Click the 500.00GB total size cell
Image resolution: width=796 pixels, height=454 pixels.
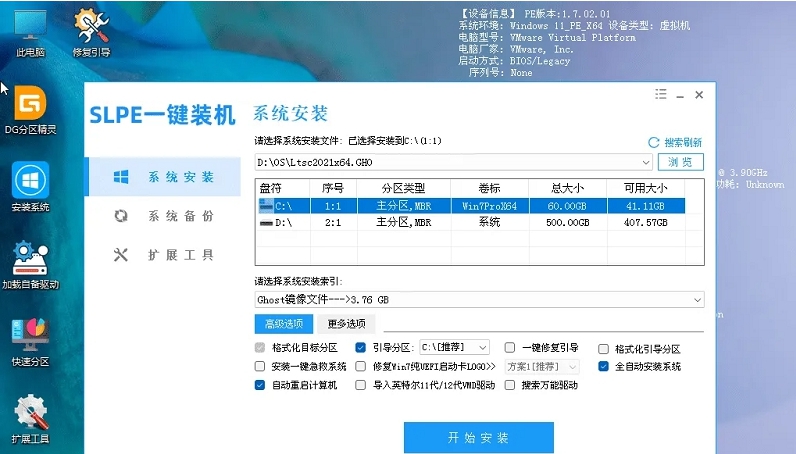568,222
